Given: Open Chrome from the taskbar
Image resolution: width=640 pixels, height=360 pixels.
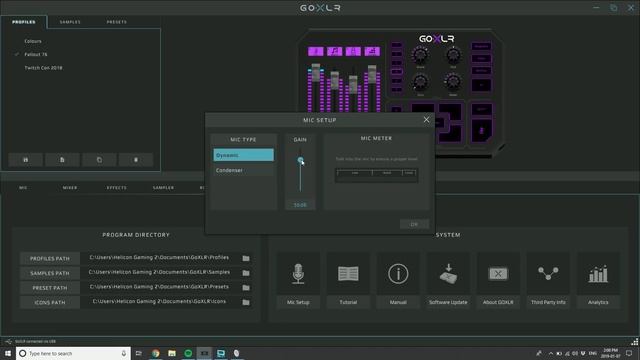Looking at the screenshot, I should click(156, 353).
